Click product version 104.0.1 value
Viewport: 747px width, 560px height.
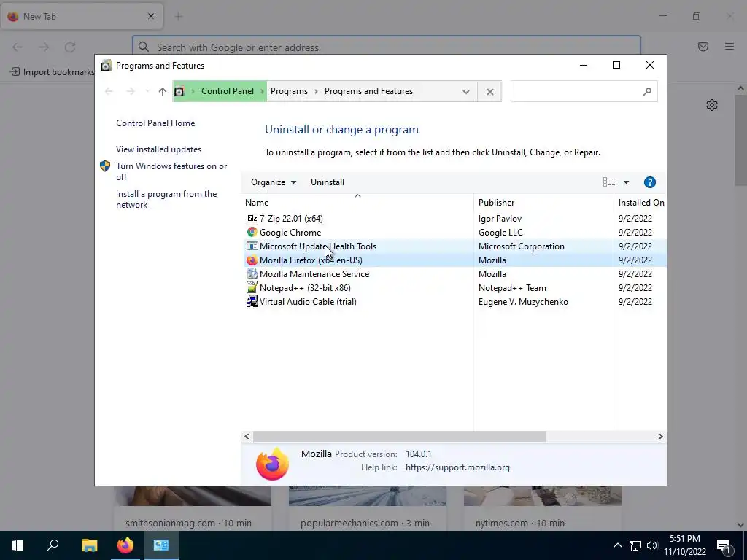tap(418, 454)
